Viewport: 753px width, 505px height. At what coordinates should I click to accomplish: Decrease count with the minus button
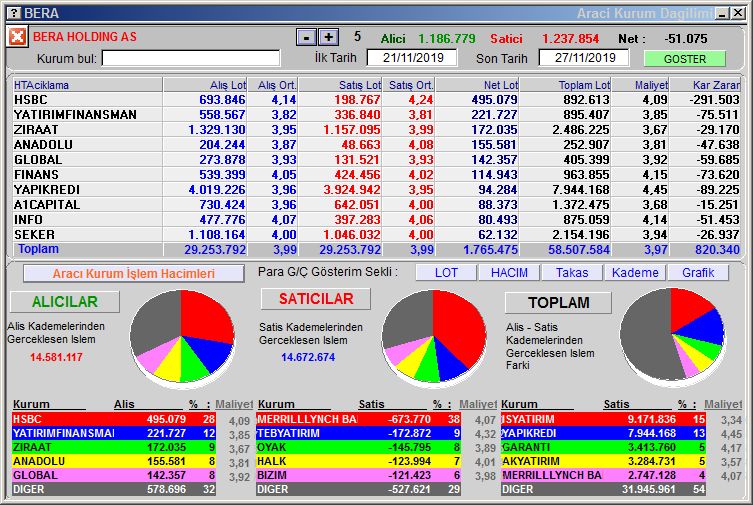(x=306, y=37)
